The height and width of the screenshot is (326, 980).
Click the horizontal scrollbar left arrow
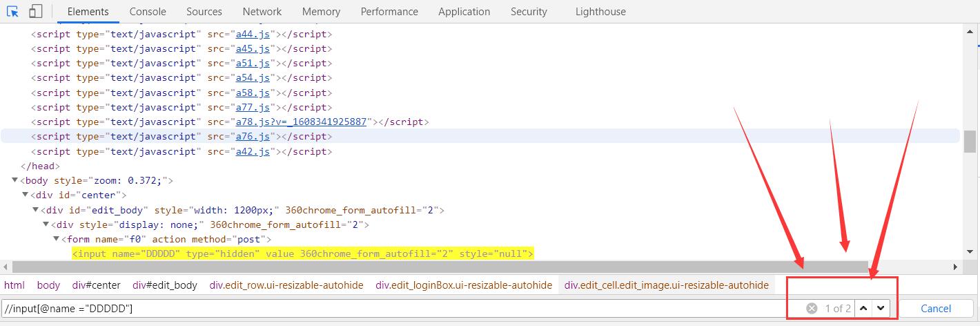(x=6, y=267)
